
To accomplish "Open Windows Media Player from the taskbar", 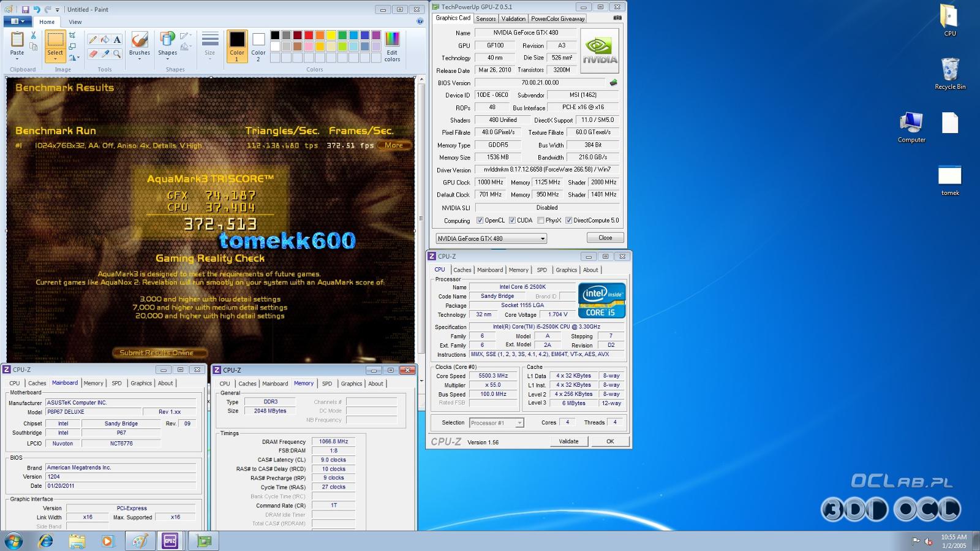I will pos(107,541).
